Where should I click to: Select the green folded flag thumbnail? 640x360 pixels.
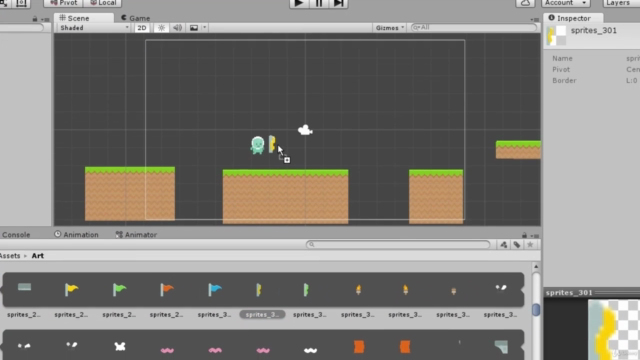point(306,290)
